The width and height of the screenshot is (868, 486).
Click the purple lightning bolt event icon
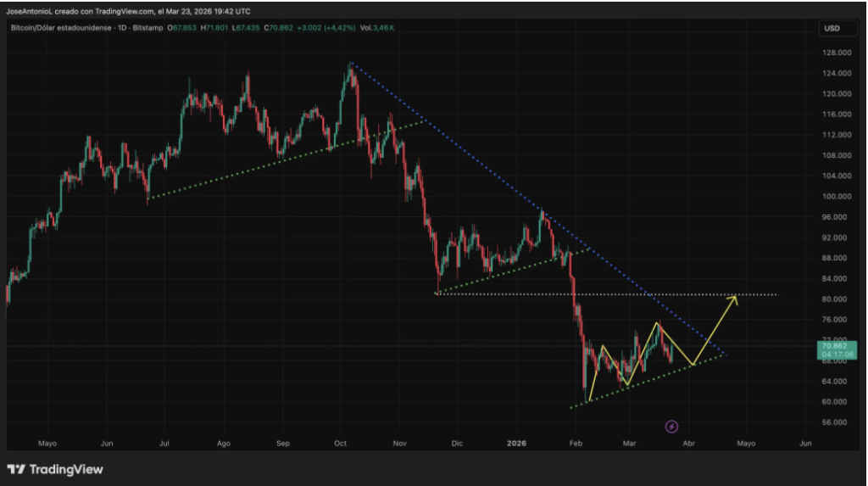coord(671,426)
